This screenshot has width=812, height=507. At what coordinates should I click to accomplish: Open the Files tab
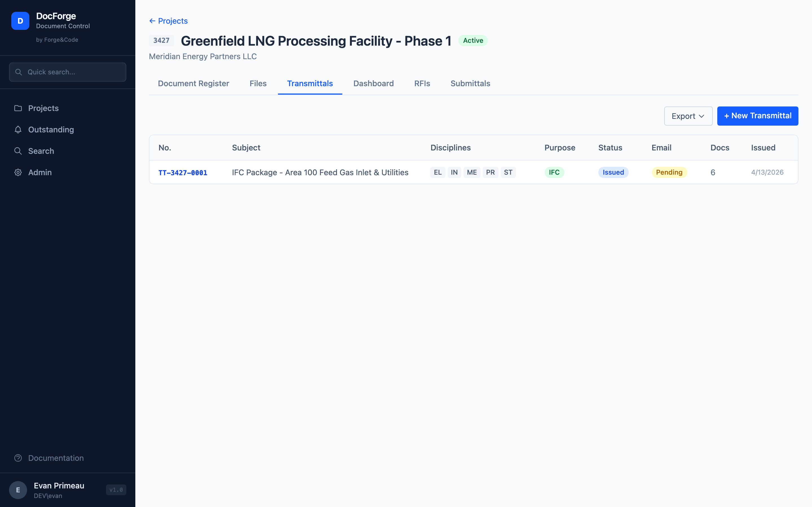click(258, 83)
